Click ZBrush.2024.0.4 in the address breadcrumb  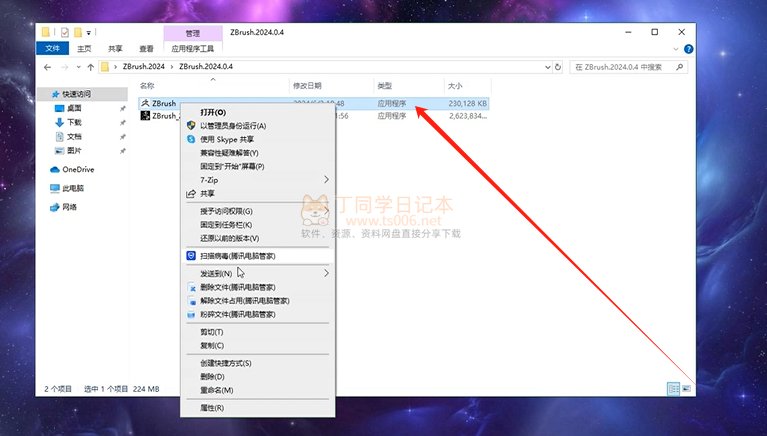click(x=206, y=67)
